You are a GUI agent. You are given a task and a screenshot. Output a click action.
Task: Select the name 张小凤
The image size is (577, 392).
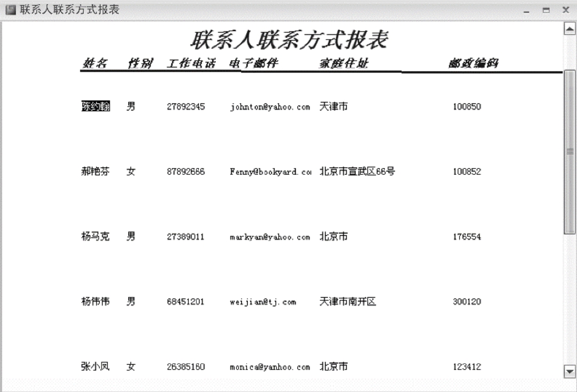pos(96,366)
